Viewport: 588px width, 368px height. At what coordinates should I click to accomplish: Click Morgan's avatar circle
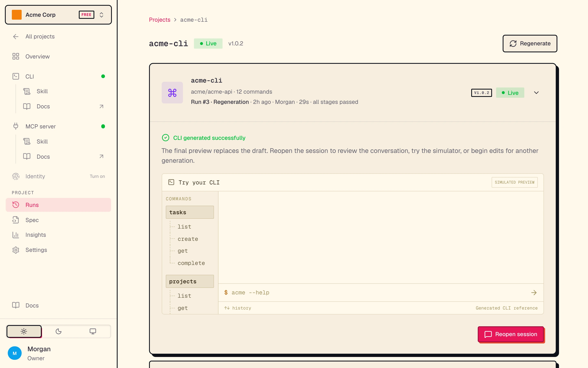(x=14, y=353)
